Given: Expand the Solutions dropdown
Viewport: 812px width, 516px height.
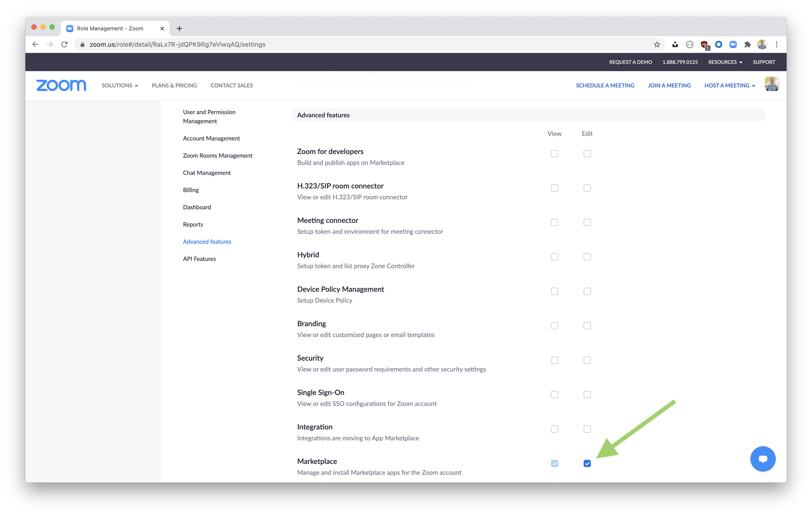Looking at the screenshot, I should (120, 86).
